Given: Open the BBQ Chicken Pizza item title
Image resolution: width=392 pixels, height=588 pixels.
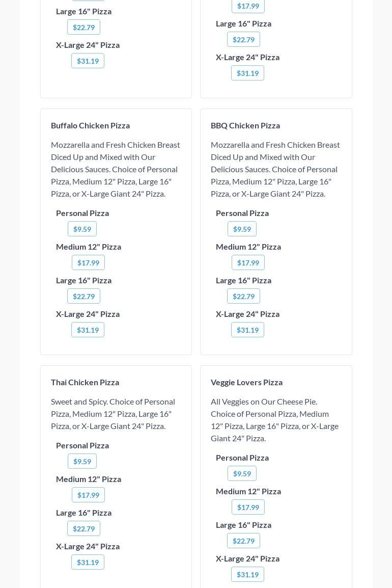Looking at the screenshot, I should pyautogui.click(x=245, y=125).
